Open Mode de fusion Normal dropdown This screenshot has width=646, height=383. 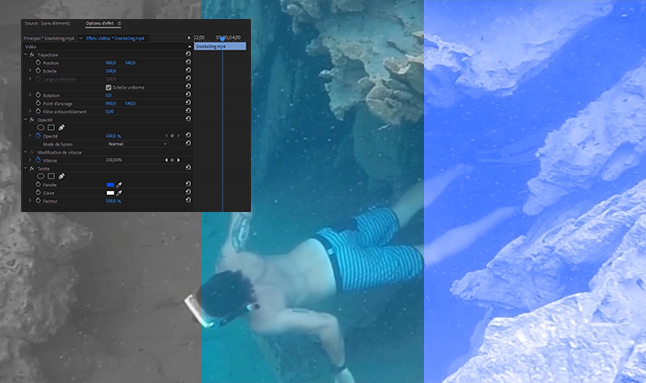click(x=138, y=144)
